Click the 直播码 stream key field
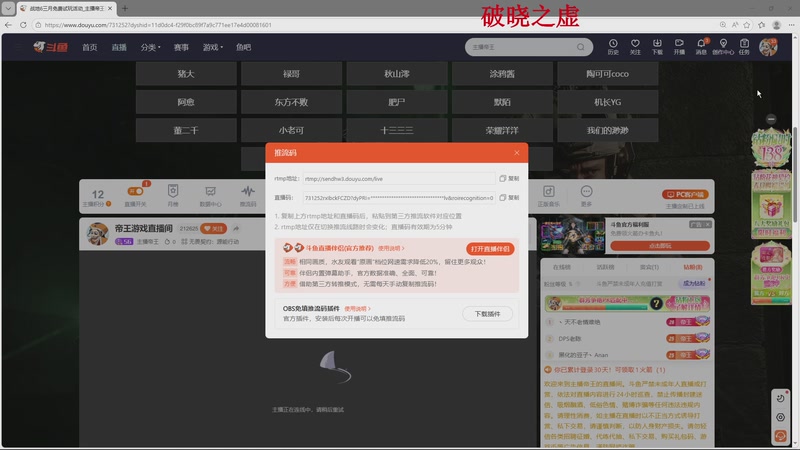 click(x=398, y=197)
